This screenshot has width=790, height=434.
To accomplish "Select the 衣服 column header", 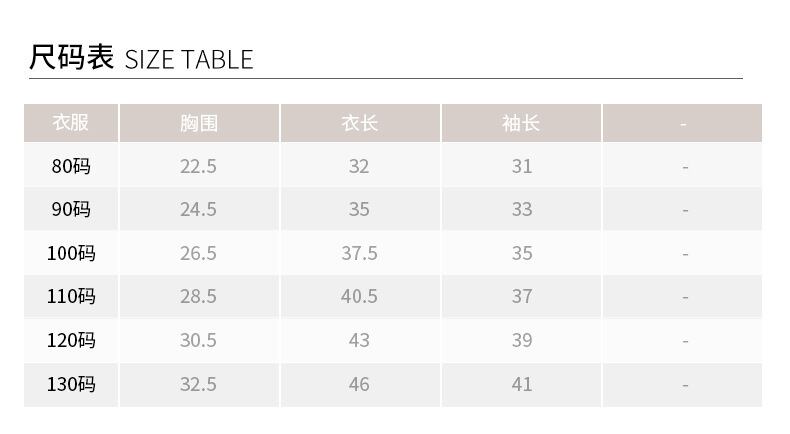I will click(x=71, y=123).
